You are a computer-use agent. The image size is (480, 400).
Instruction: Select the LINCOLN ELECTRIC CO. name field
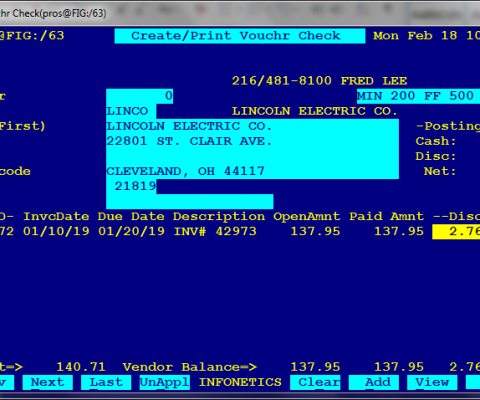(252, 126)
